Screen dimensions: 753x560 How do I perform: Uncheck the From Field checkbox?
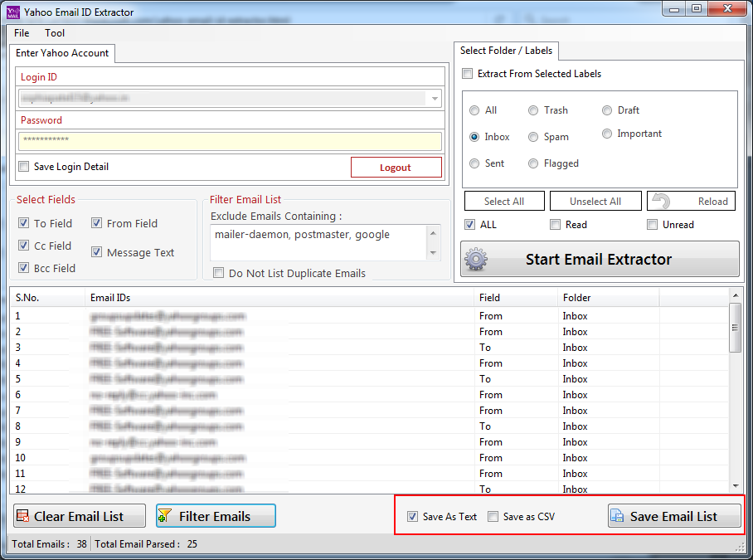96,223
